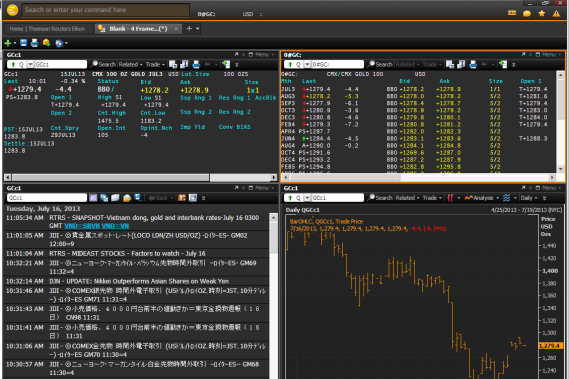
Task: Click copy-data icon in top-left quote toolbar
Action: (173, 64)
